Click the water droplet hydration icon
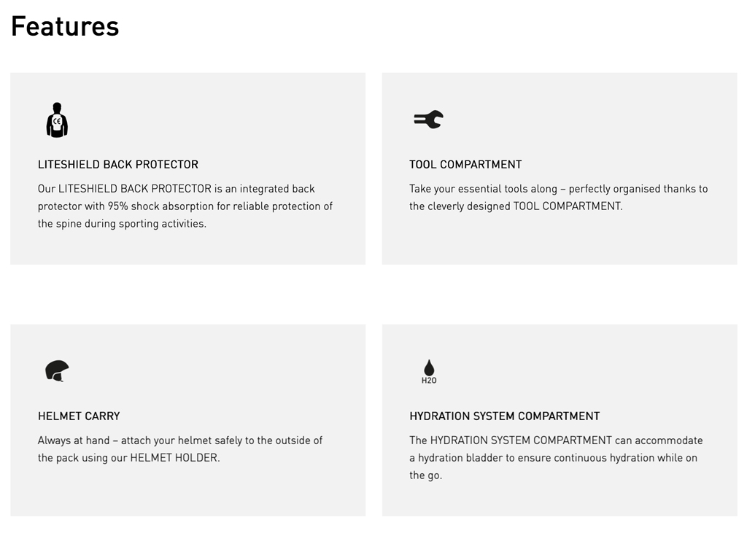 coord(429,367)
